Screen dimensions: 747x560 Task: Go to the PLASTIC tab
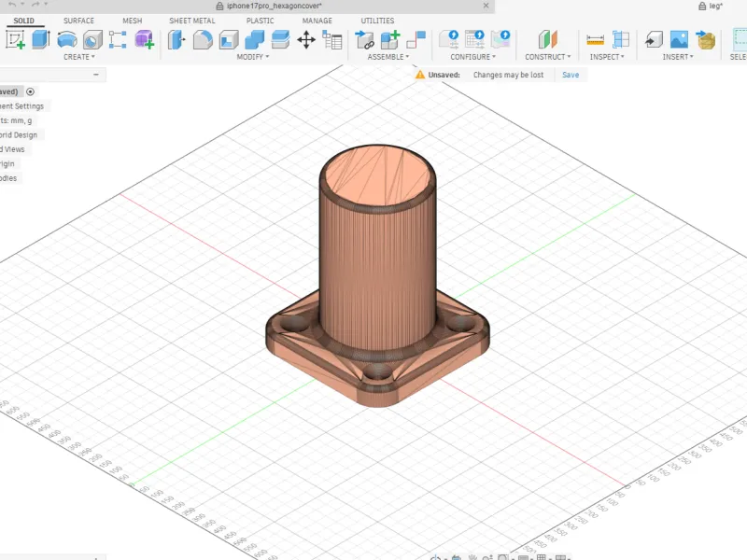coord(261,21)
